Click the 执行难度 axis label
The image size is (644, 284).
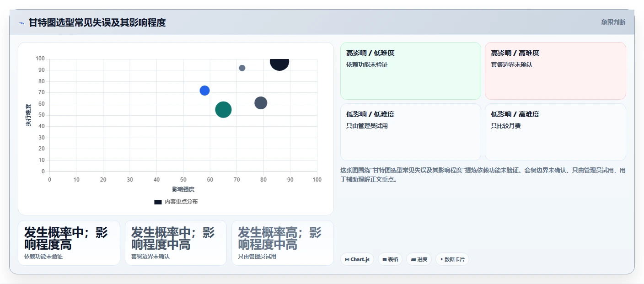28,115
